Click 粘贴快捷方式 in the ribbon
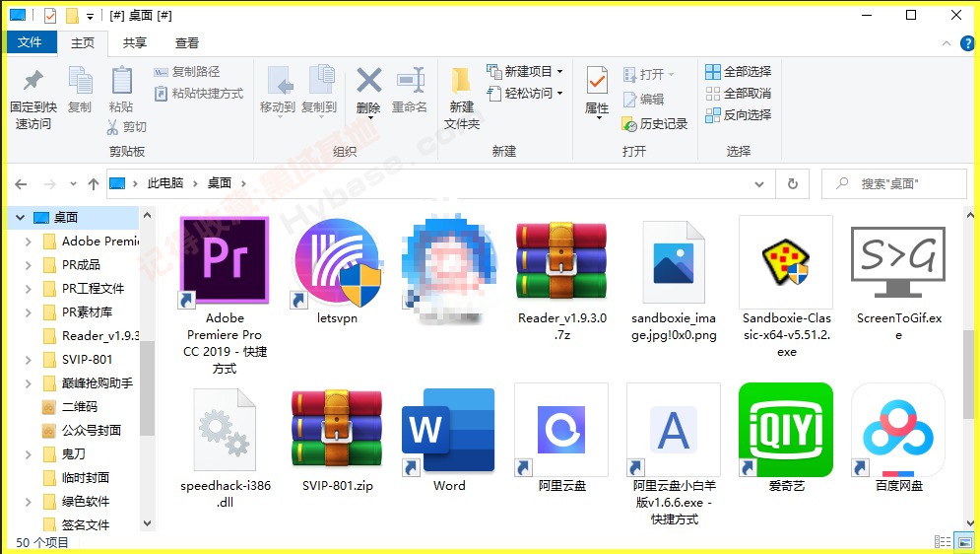 pos(199,94)
